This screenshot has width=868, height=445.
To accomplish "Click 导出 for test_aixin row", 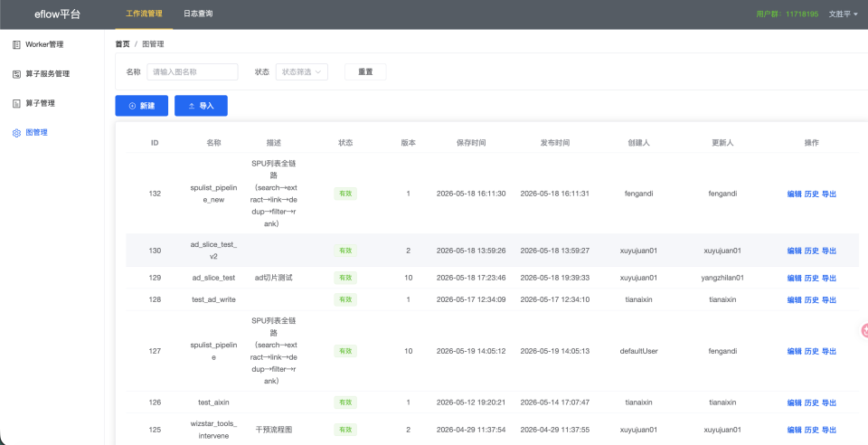I will click(x=829, y=402).
